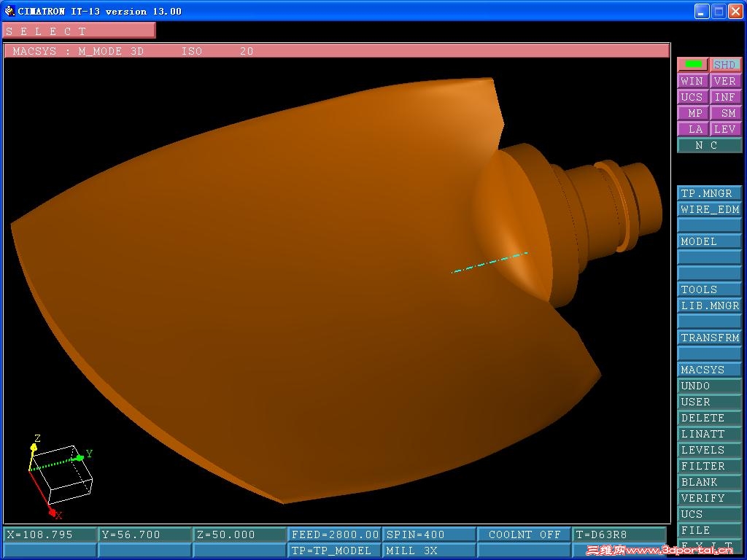This screenshot has width=747, height=560.
Task: Toggle the SHD shading button
Action: click(725, 65)
